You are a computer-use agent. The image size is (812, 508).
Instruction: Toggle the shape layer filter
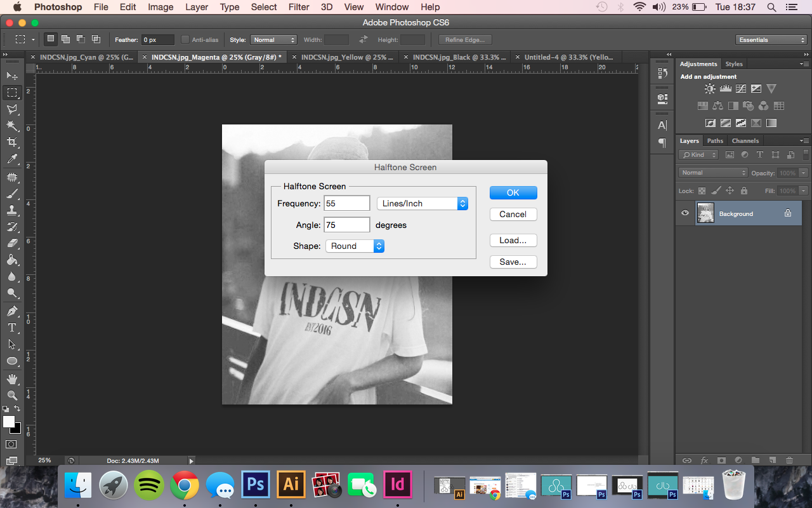775,155
